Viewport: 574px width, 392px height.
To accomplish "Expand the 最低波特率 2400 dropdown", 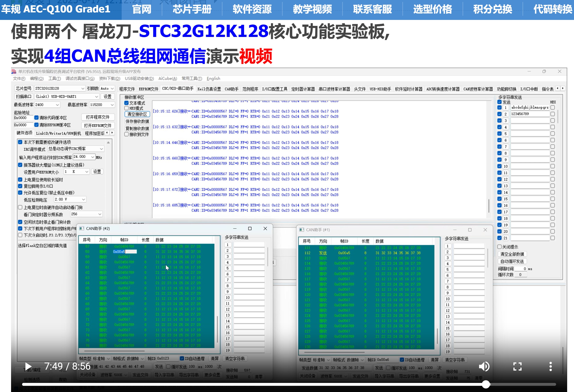I will click(57, 105).
